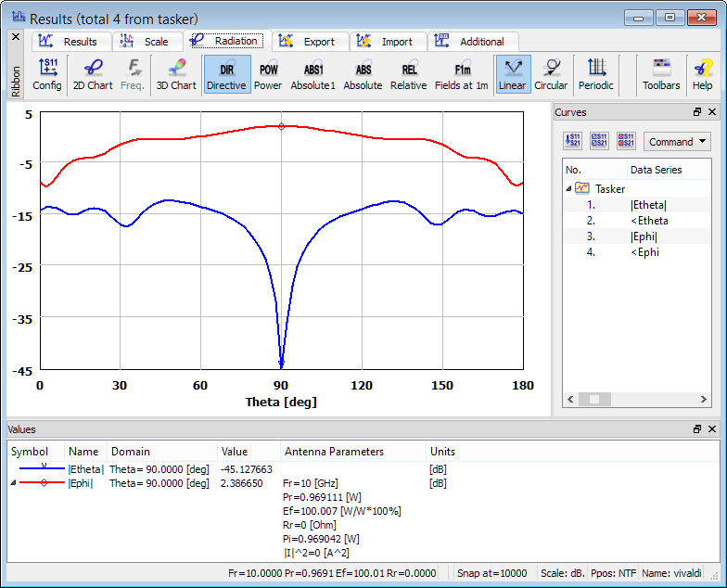Select the Power radiation mode
This screenshot has width=727, height=588.
coord(268,74)
